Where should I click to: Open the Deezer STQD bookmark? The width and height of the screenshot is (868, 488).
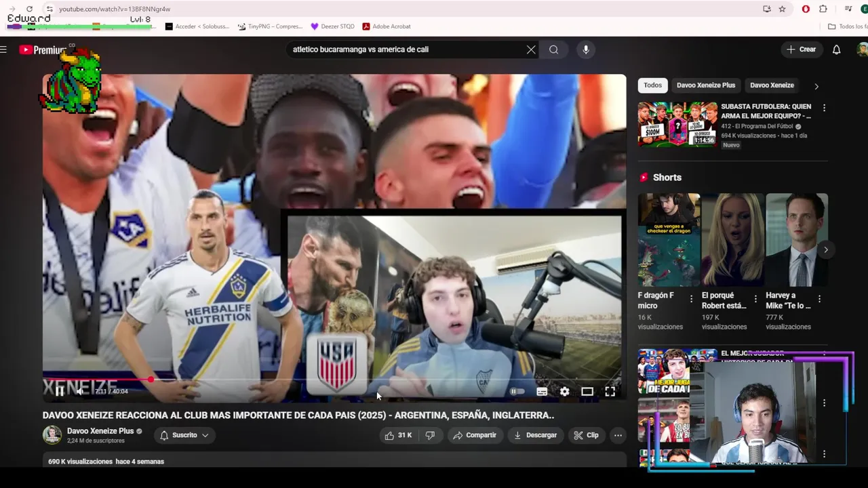tap(332, 26)
